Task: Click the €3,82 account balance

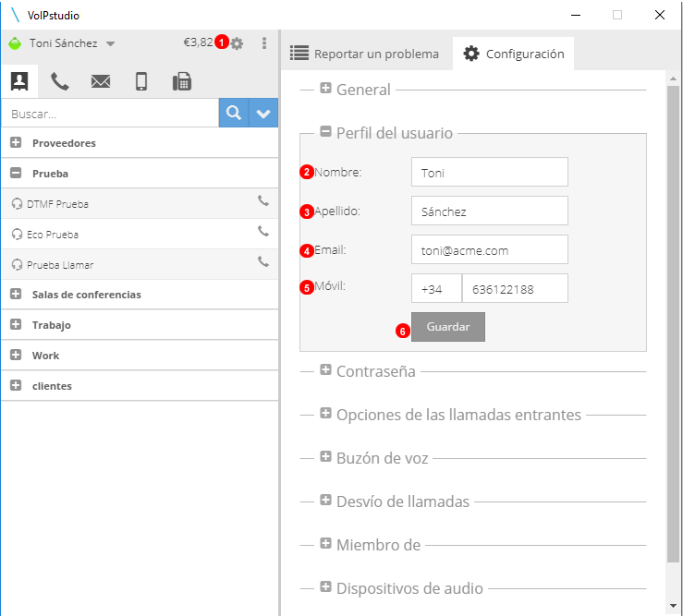Action: [198, 42]
